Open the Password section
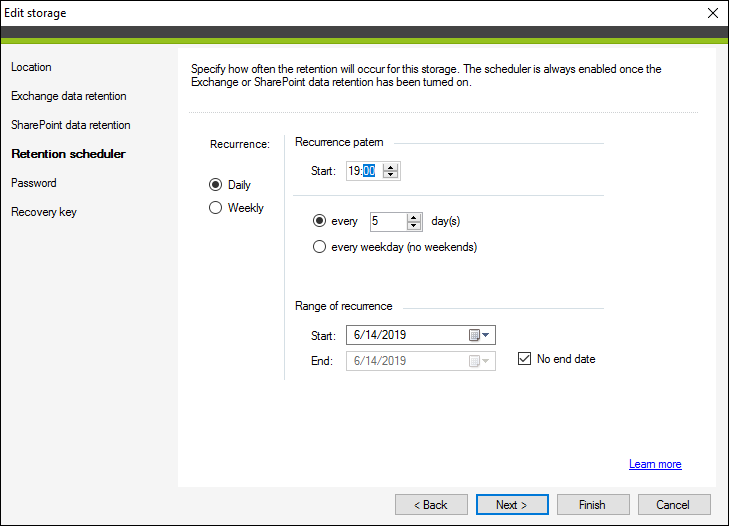This screenshot has width=729, height=526. [x=33, y=183]
